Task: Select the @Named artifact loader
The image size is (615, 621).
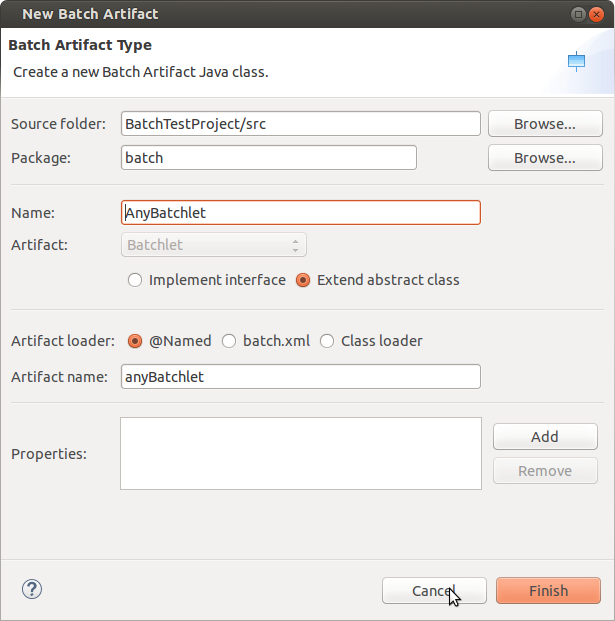Action: tap(135, 341)
